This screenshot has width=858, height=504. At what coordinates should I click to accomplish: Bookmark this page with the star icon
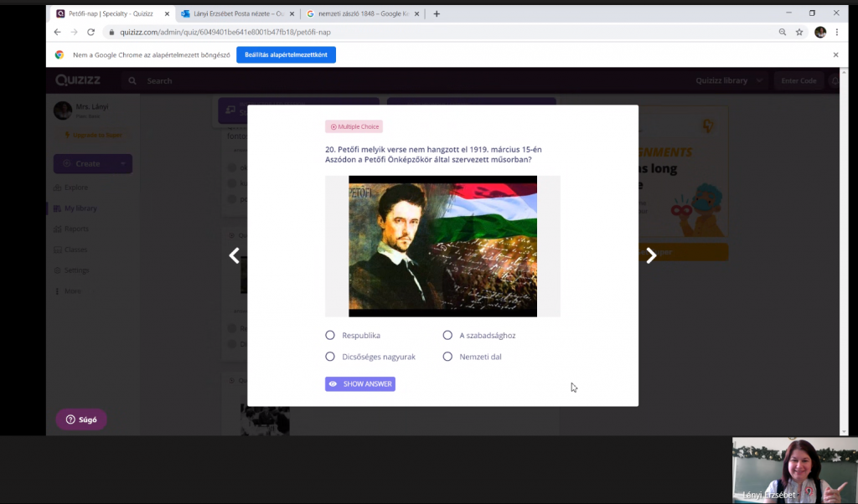pyautogui.click(x=799, y=33)
